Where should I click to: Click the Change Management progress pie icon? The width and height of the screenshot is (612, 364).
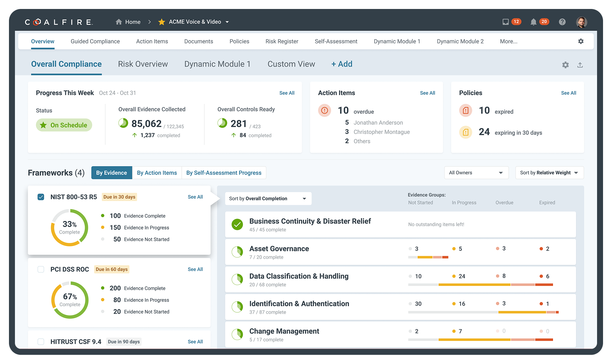coord(237,334)
